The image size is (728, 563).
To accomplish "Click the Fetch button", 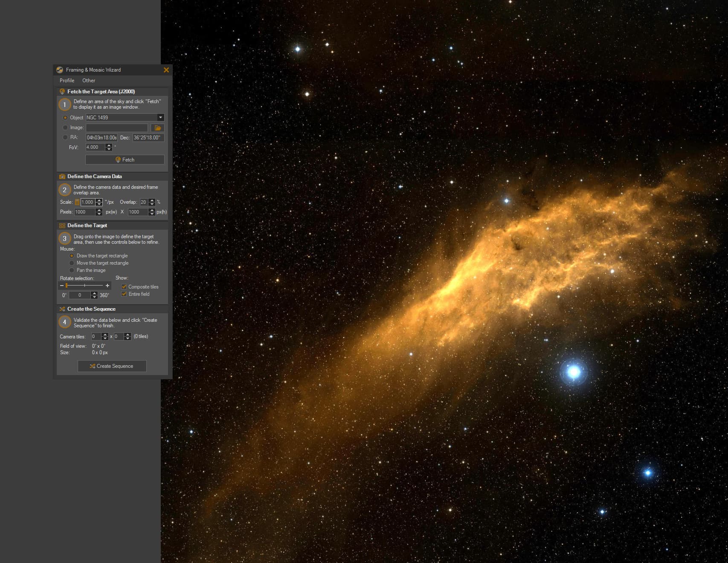I will [125, 160].
